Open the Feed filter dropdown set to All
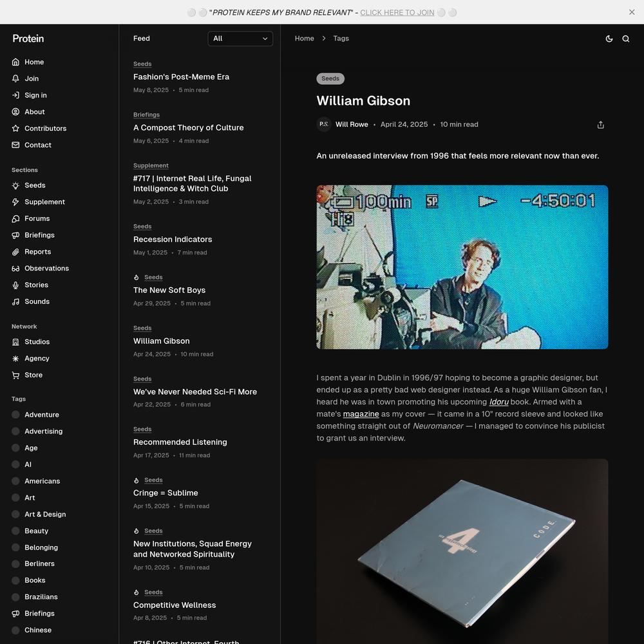 (x=240, y=39)
